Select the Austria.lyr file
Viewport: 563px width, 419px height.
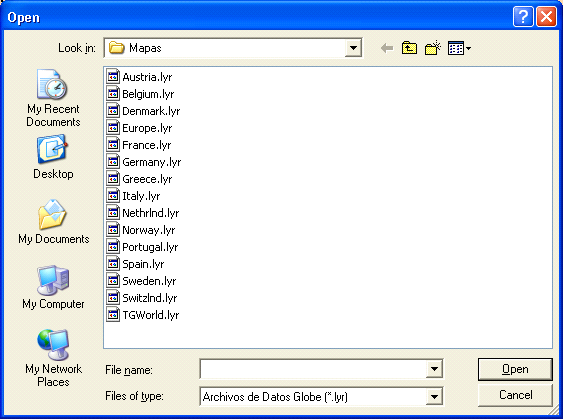pyautogui.click(x=139, y=77)
